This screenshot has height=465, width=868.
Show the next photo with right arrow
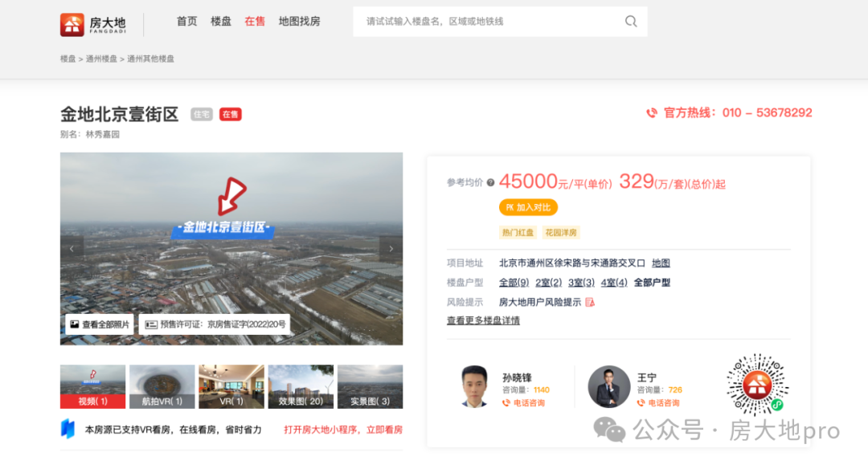click(391, 249)
